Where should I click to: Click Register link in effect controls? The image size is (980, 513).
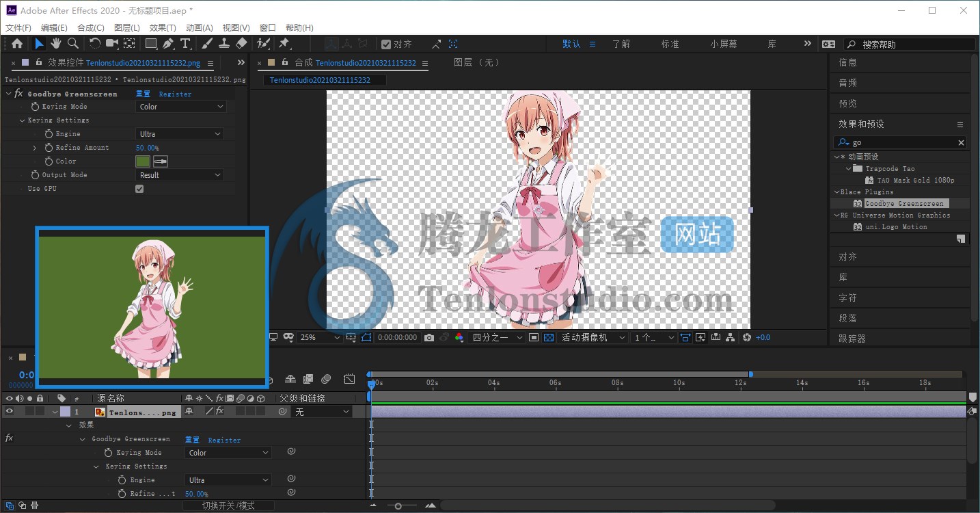(175, 94)
